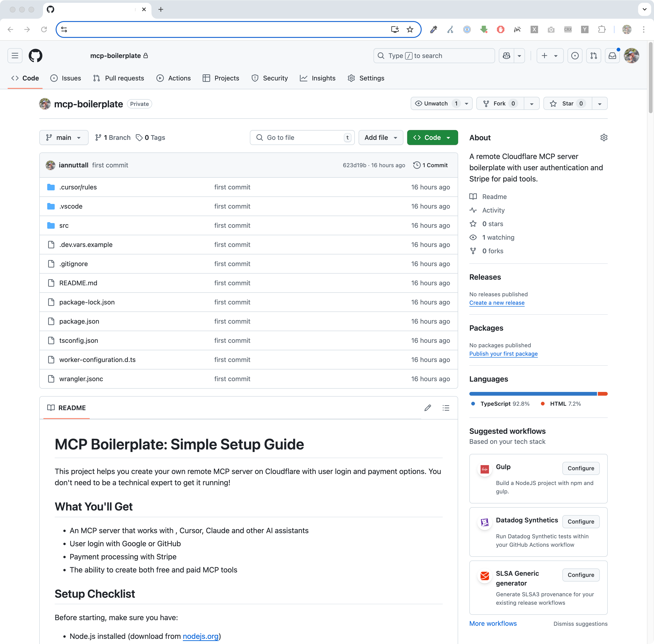Expand the green Code dropdown
Image resolution: width=654 pixels, height=644 pixels.
(448, 137)
